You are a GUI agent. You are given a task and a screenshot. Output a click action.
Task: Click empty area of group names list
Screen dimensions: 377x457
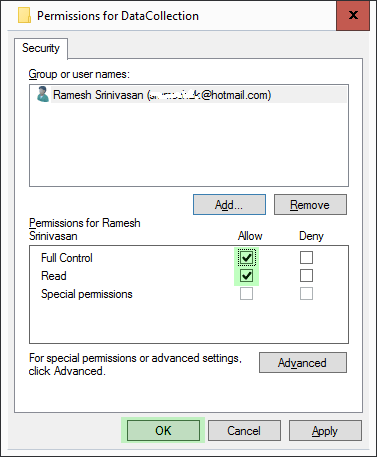click(189, 144)
